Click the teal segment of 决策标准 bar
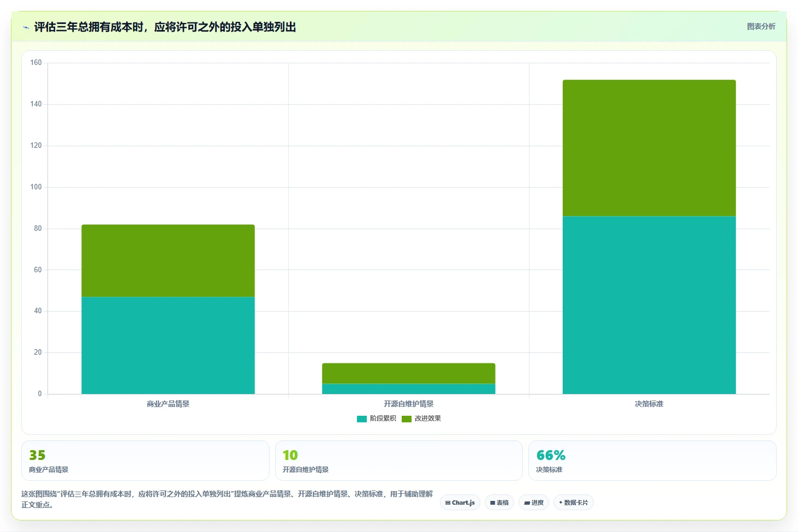 click(x=649, y=305)
